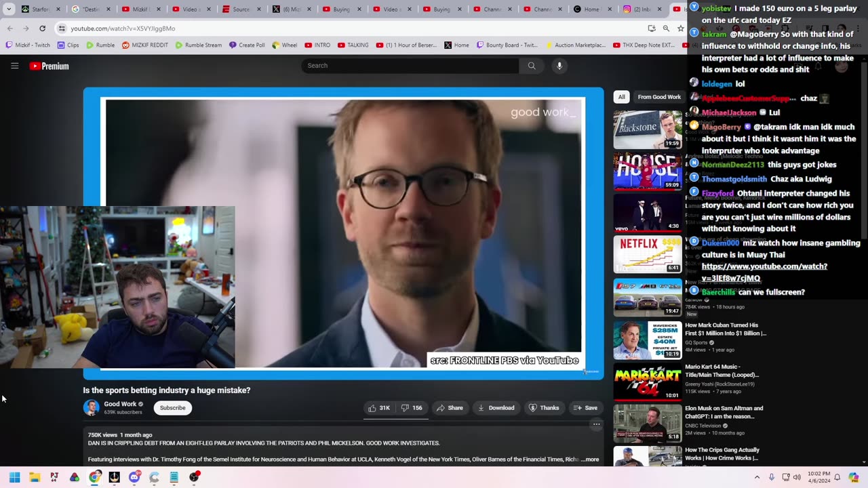868x488 pixels.
Task: Start voice search with the microphone icon
Action: tap(559, 66)
